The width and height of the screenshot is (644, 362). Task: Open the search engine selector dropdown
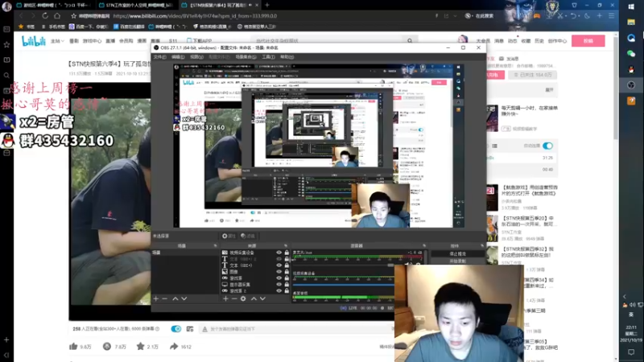click(x=468, y=16)
